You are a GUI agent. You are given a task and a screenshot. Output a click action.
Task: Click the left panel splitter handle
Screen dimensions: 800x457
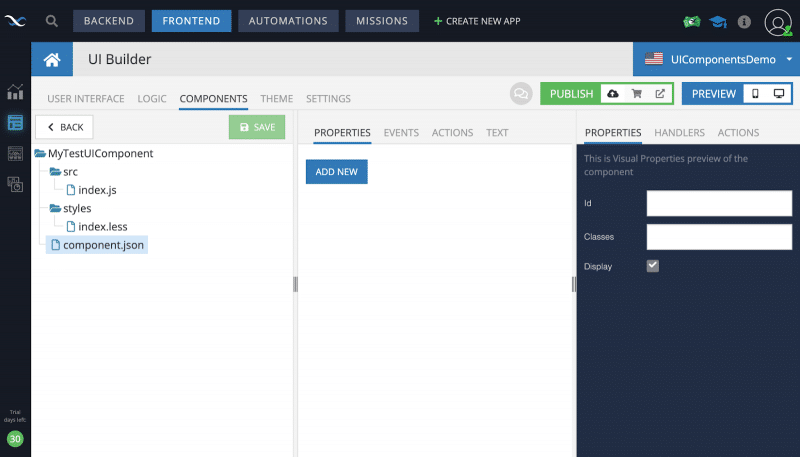pyautogui.click(x=295, y=284)
